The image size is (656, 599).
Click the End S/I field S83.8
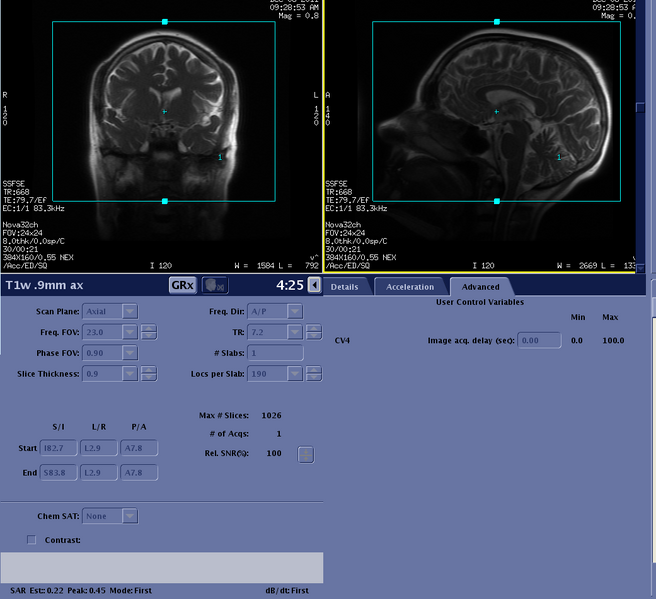[x=59, y=473]
